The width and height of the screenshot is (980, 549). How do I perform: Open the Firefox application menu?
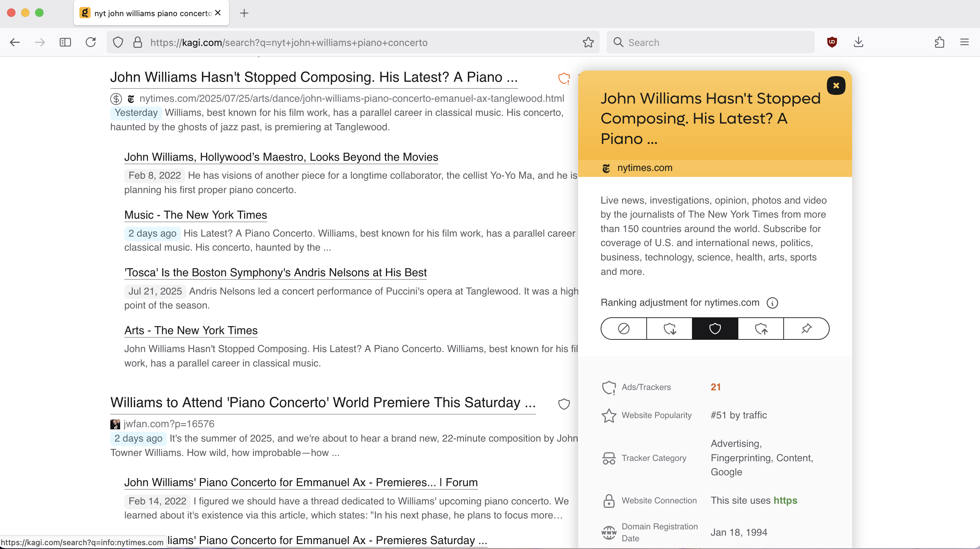(964, 42)
